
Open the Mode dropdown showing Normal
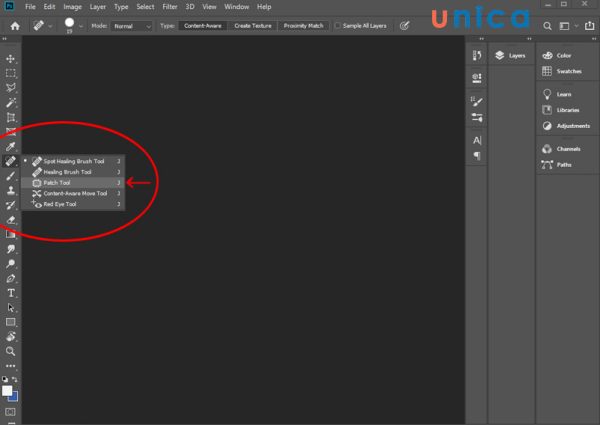point(131,26)
